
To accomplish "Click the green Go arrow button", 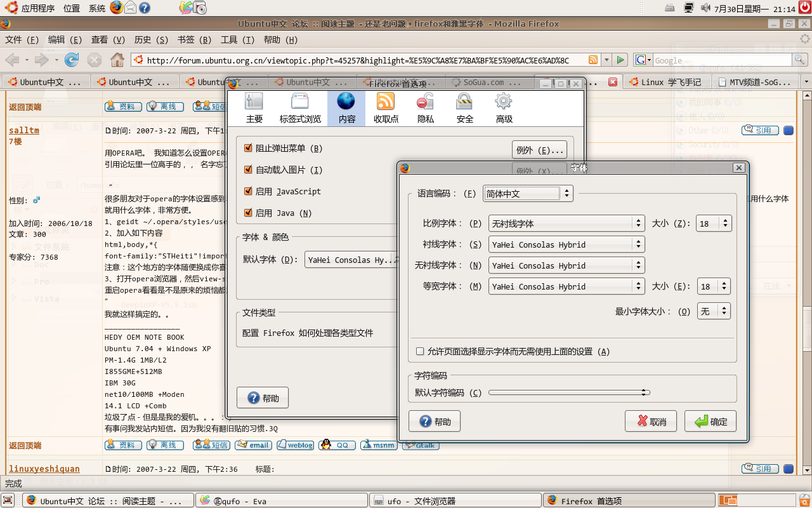I will (x=620, y=60).
